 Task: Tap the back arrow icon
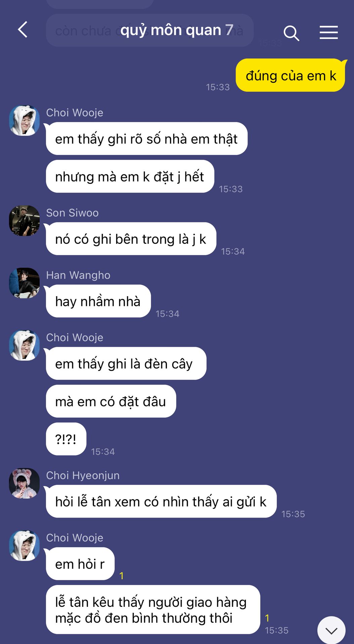(23, 30)
